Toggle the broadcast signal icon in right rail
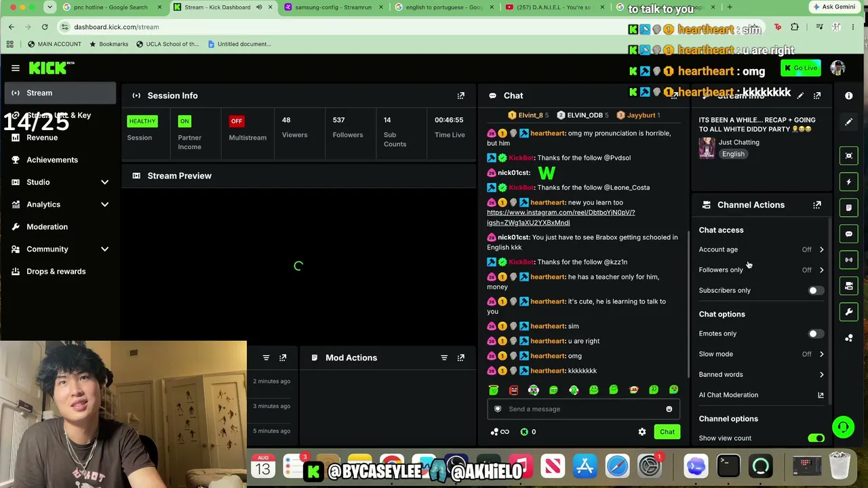Image resolution: width=868 pixels, height=488 pixels. tap(849, 260)
